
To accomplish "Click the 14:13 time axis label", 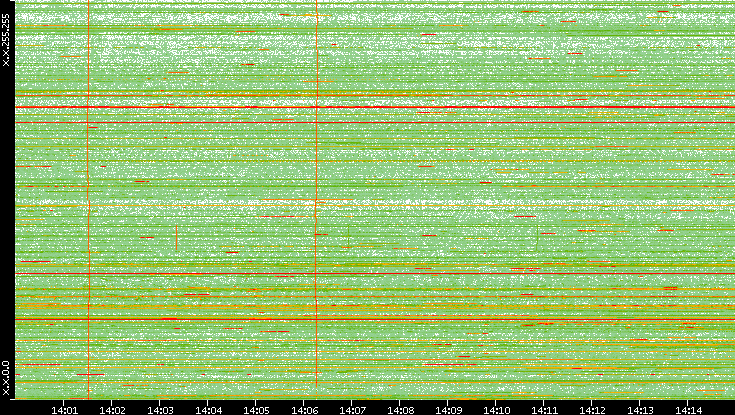I will [x=640, y=410].
